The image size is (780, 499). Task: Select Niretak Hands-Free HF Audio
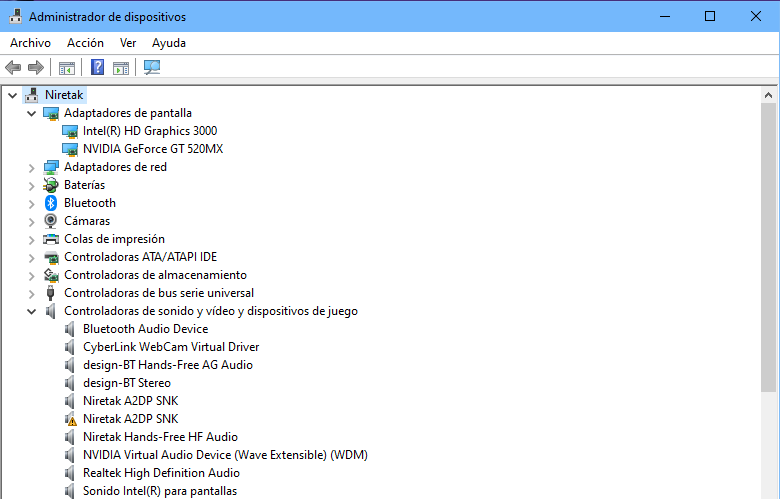click(160, 437)
